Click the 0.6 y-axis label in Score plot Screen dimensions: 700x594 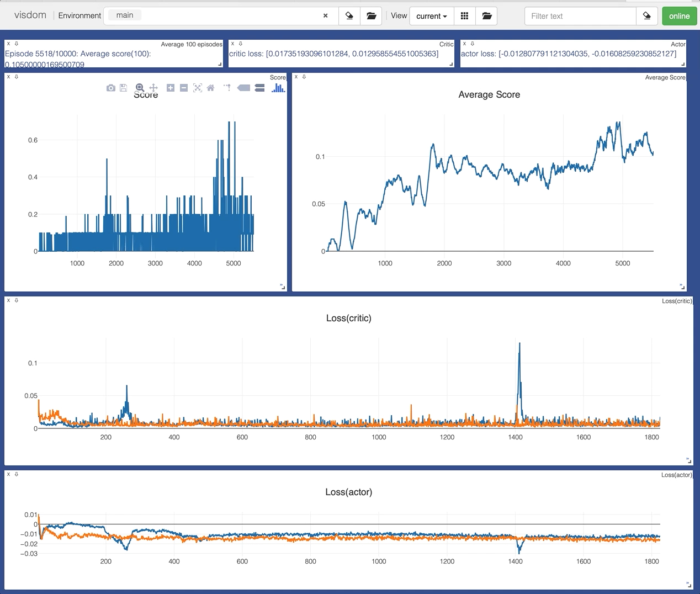33,140
